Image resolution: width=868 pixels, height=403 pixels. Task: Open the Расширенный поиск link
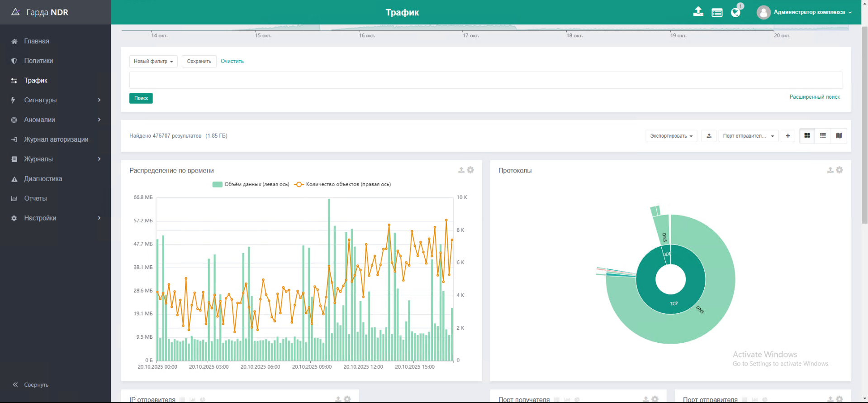tap(814, 97)
